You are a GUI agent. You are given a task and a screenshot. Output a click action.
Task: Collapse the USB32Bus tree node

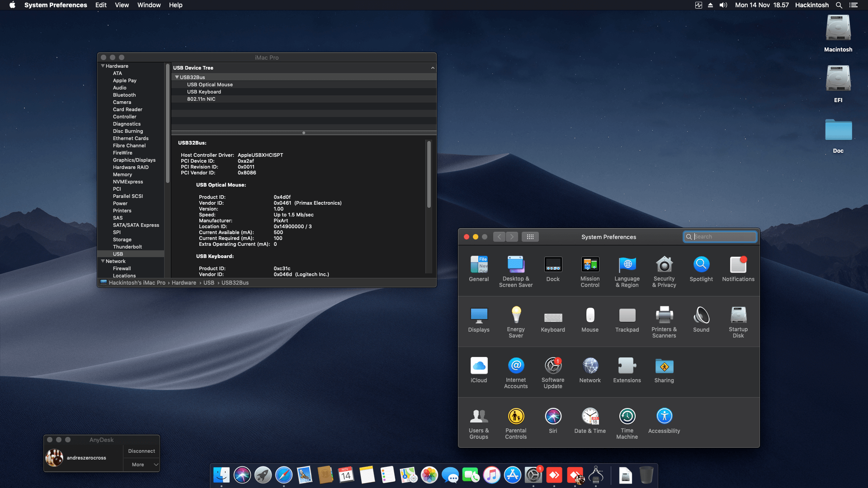pos(177,77)
